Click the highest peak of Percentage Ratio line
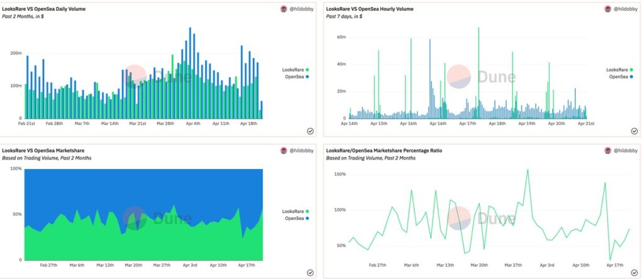The image size is (644, 279). click(528, 170)
